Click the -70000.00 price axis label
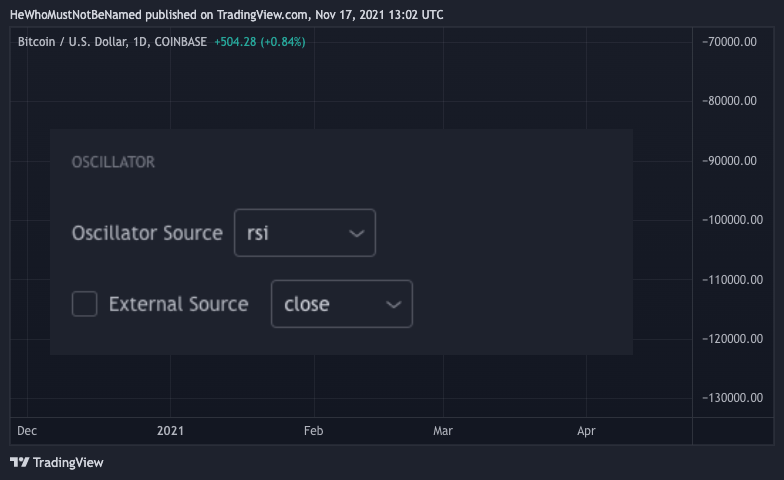 [x=730, y=42]
